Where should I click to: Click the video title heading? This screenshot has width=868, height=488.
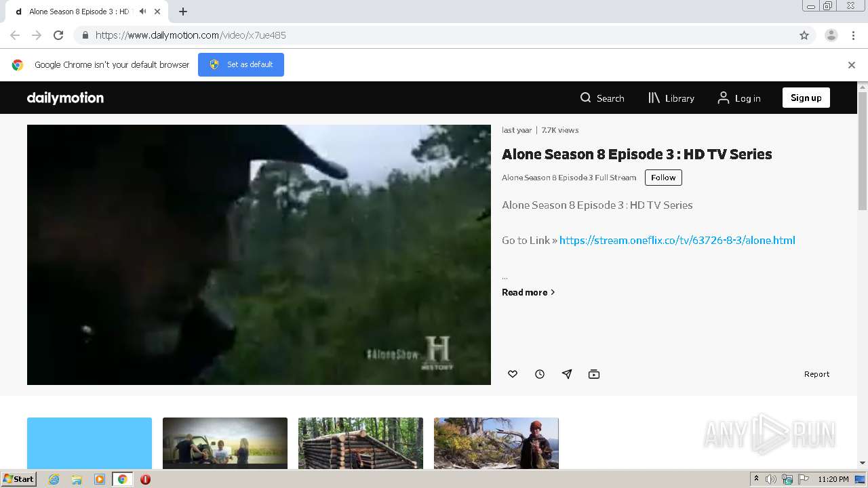tap(637, 154)
